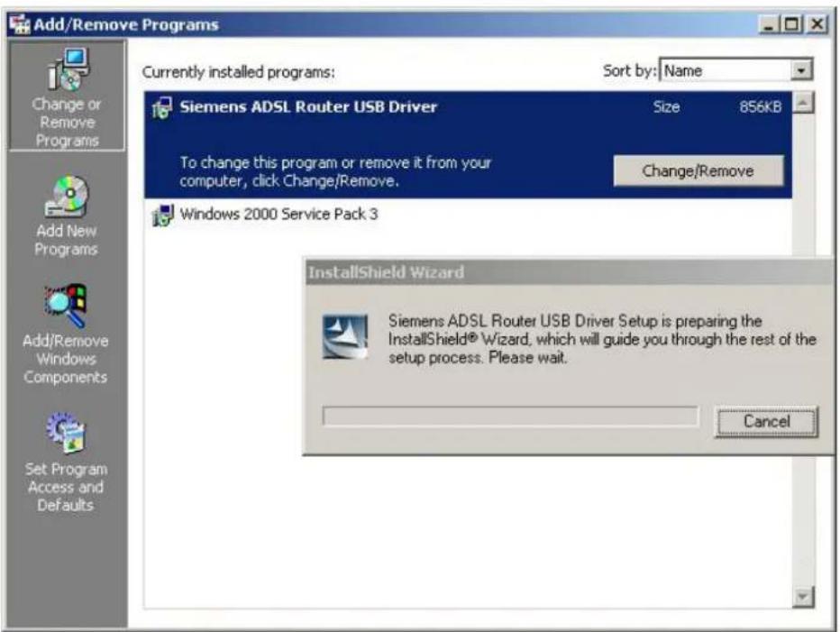Click the Set Program Access and Defaults label
Screen dimensions: 840x632
[x=66, y=487]
